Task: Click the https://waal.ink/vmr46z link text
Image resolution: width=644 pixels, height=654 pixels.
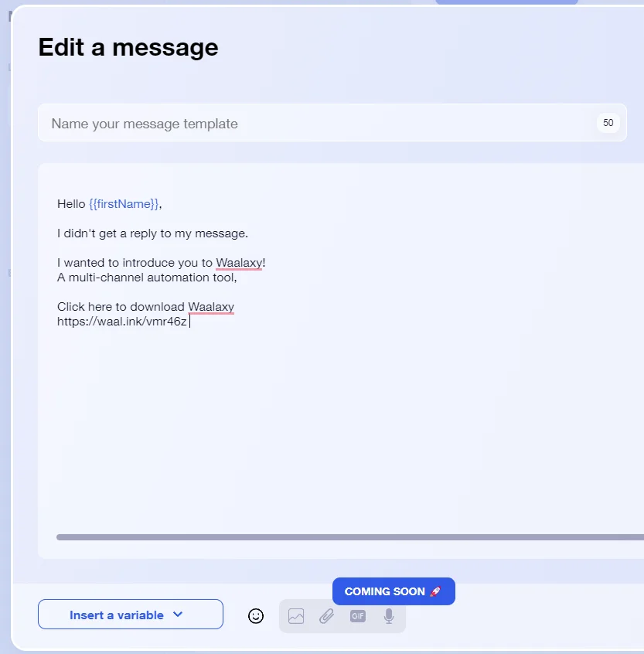Action: pyautogui.click(x=122, y=322)
